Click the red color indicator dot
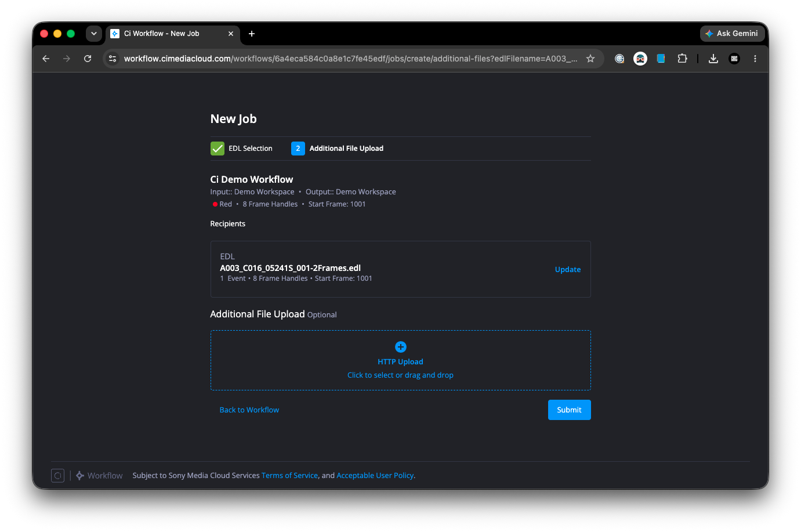The width and height of the screenshot is (801, 532). [215, 204]
